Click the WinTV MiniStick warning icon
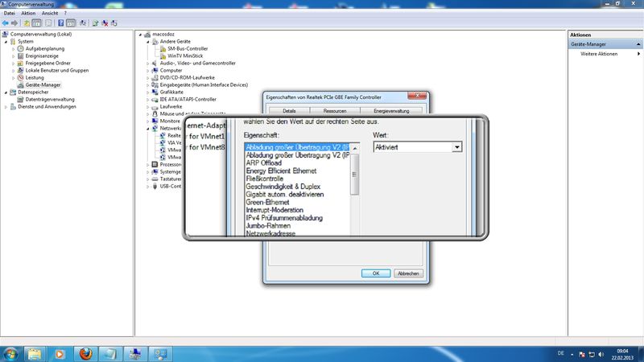The image size is (644, 362). click(x=163, y=56)
